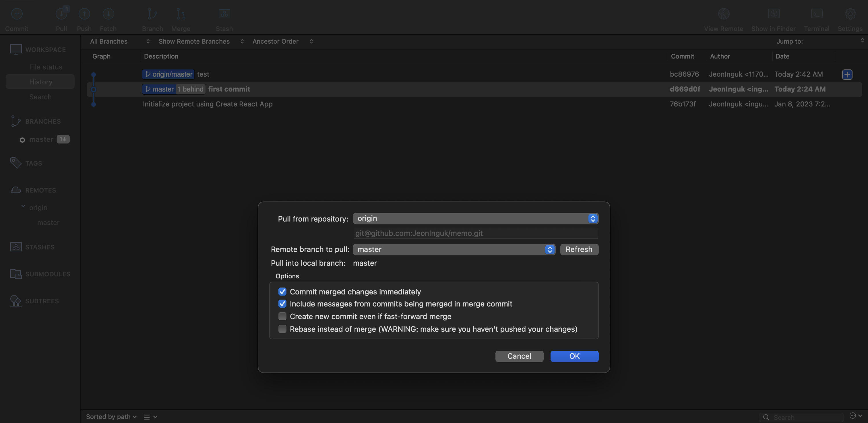Screen dimensions: 868x423
Task: Select File status in the sidebar
Action: tap(45, 67)
